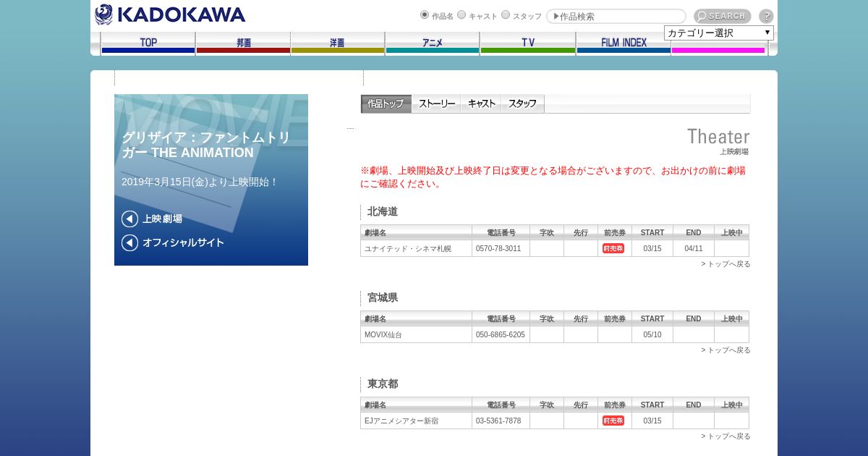Switch to the 作品トップ tab
This screenshot has width=868, height=456.
click(x=386, y=104)
